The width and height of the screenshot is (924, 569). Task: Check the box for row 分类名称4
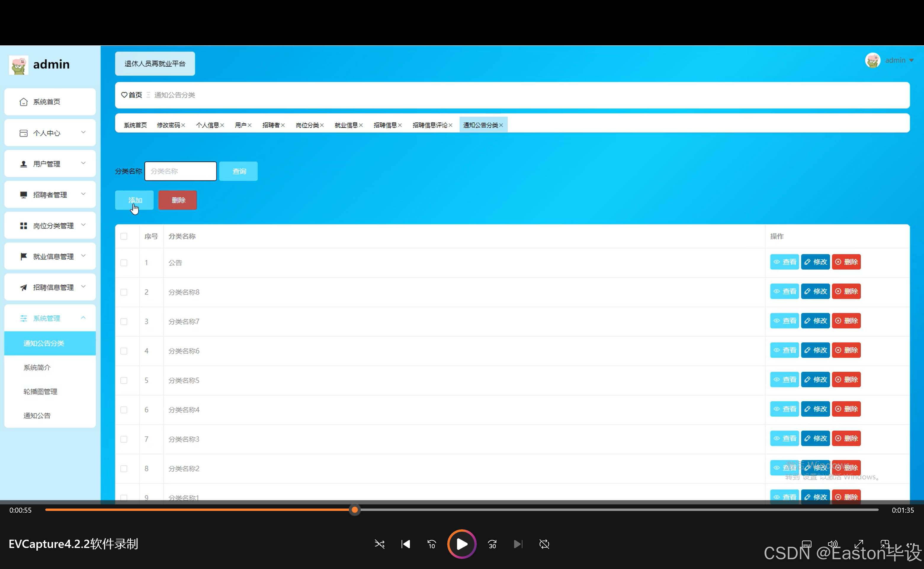(124, 410)
